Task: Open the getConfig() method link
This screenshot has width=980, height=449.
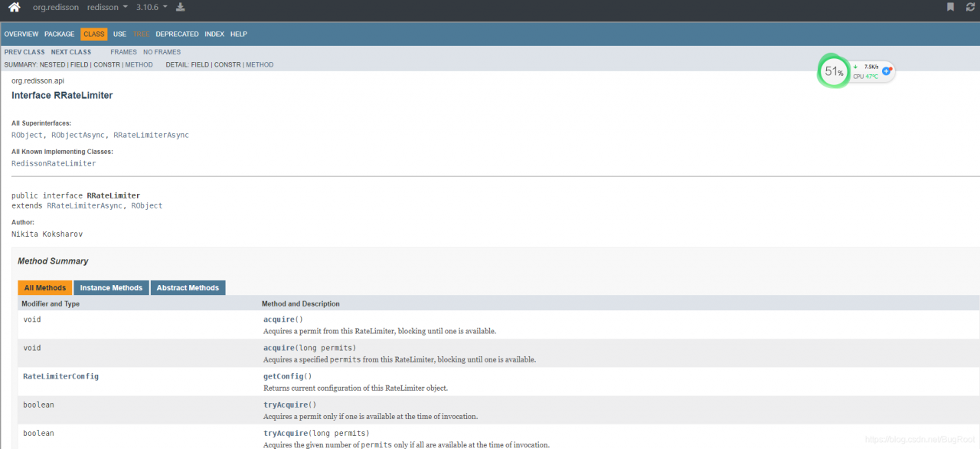Action: [x=283, y=376]
